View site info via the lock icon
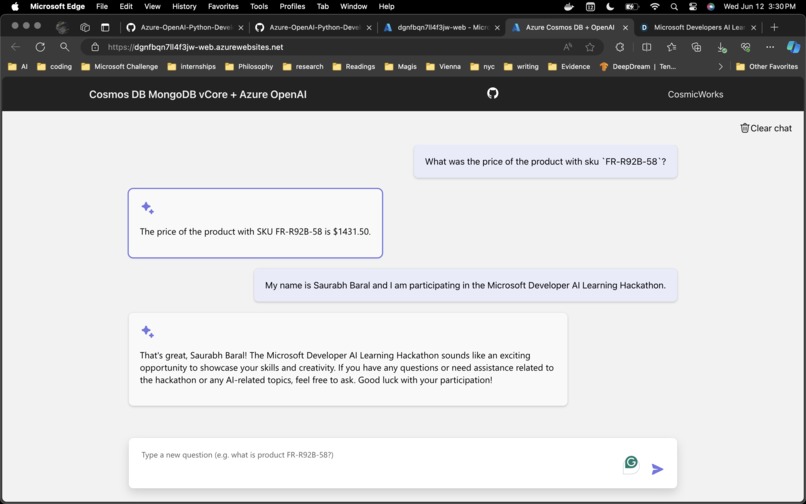The height and width of the screenshot is (504, 806). point(95,47)
